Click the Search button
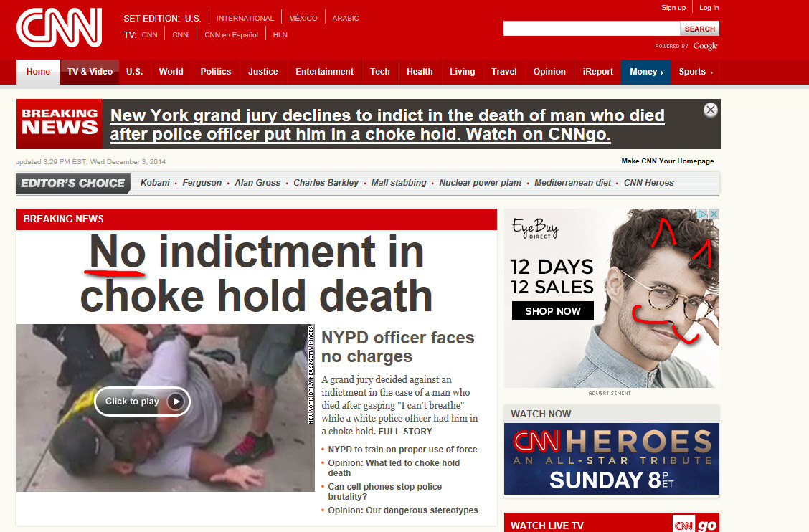Screen dimensions: 809x532 click(x=699, y=29)
